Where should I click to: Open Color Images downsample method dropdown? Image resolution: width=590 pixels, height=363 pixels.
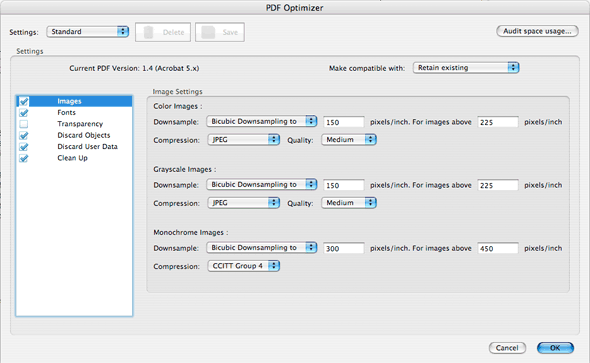(262, 121)
